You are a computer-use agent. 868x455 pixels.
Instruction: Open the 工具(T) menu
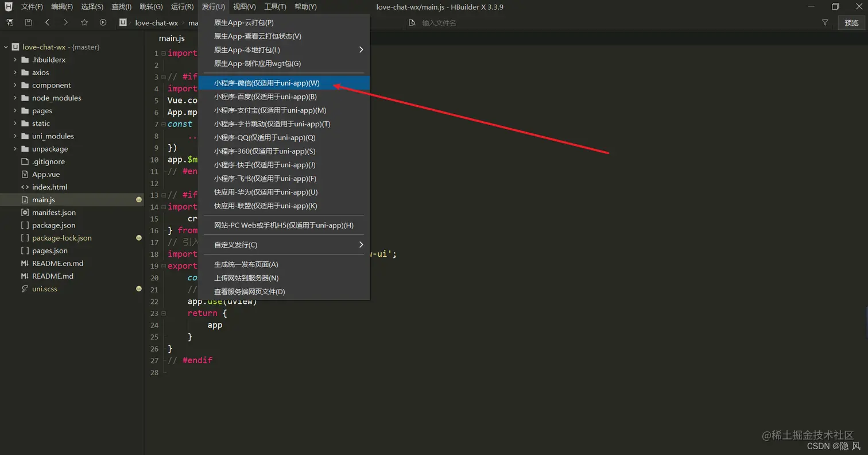point(275,7)
